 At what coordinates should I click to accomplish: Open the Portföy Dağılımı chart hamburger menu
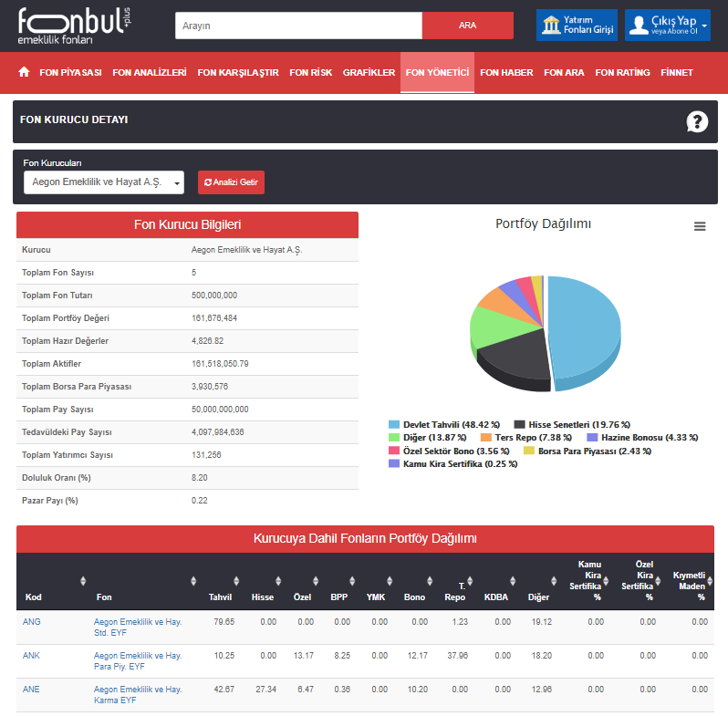click(700, 226)
